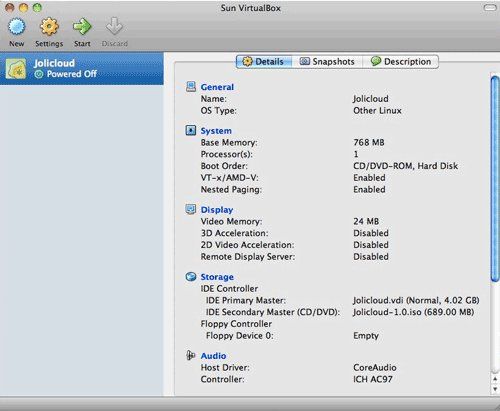Switch to the Snapshots tab

[x=327, y=62]
